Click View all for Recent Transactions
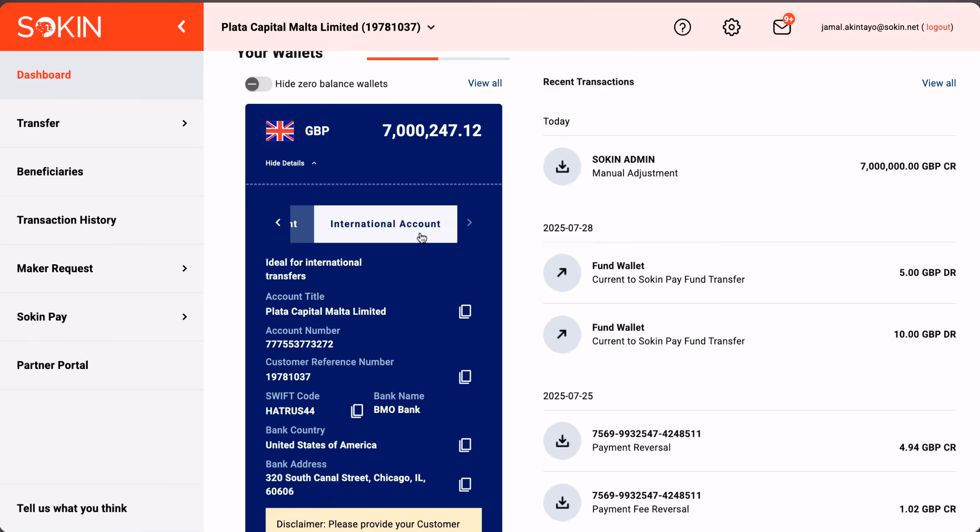The height and width of the screenshot is (532, 980). coord(938,83)
